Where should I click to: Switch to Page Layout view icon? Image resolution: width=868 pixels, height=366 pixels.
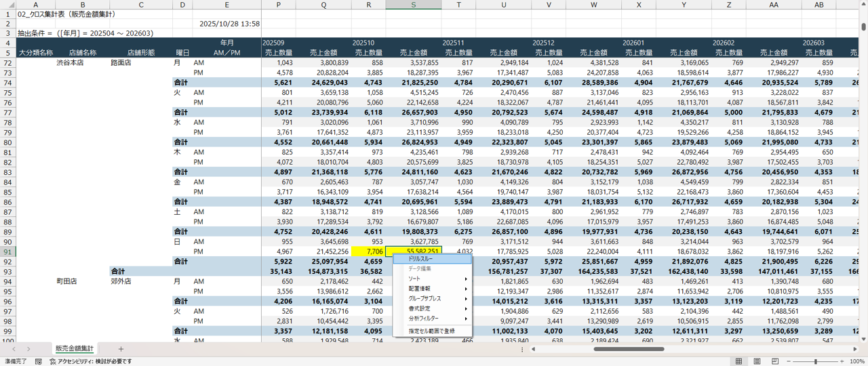click(757, 362)
